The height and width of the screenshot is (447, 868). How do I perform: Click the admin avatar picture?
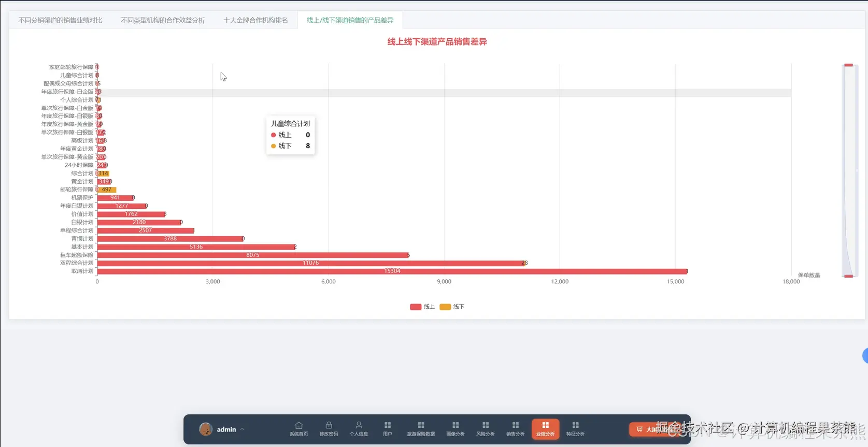tap(206, 429)
